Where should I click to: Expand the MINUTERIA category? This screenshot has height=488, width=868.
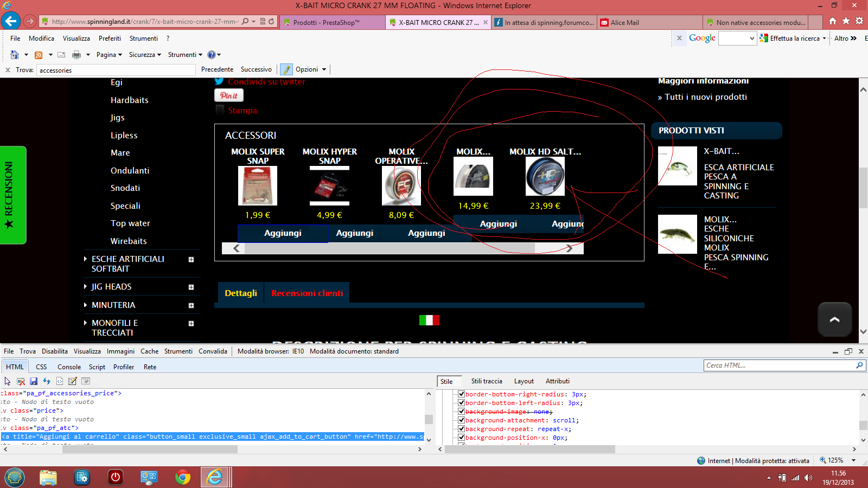click(191, 306)
